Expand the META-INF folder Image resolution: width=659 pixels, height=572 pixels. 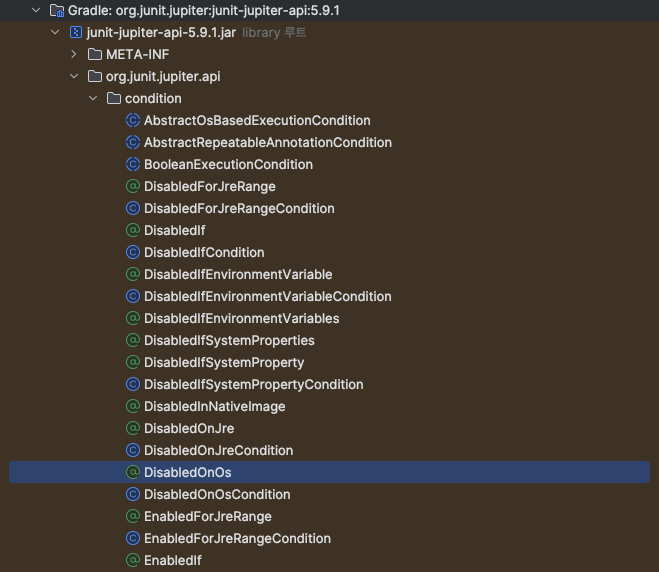(x=74, y=54)
